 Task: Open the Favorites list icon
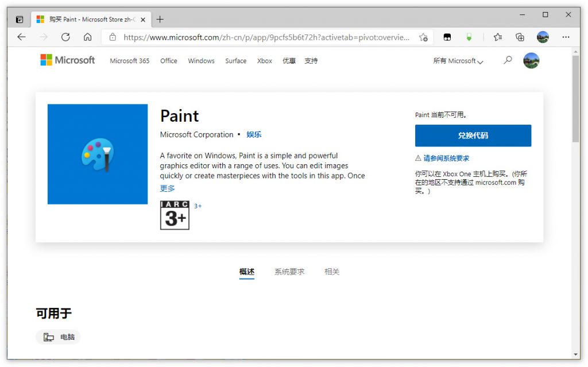(498, 37)
